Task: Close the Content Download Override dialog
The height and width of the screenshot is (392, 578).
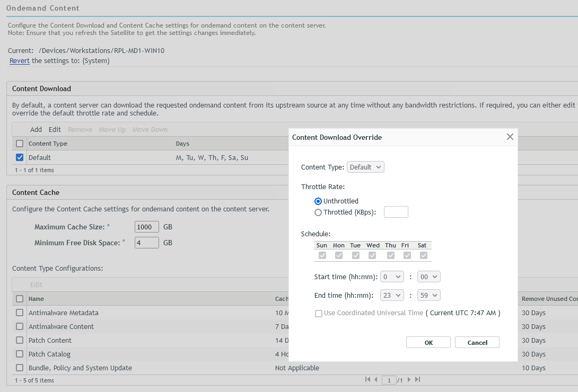Action: [510, 137]
